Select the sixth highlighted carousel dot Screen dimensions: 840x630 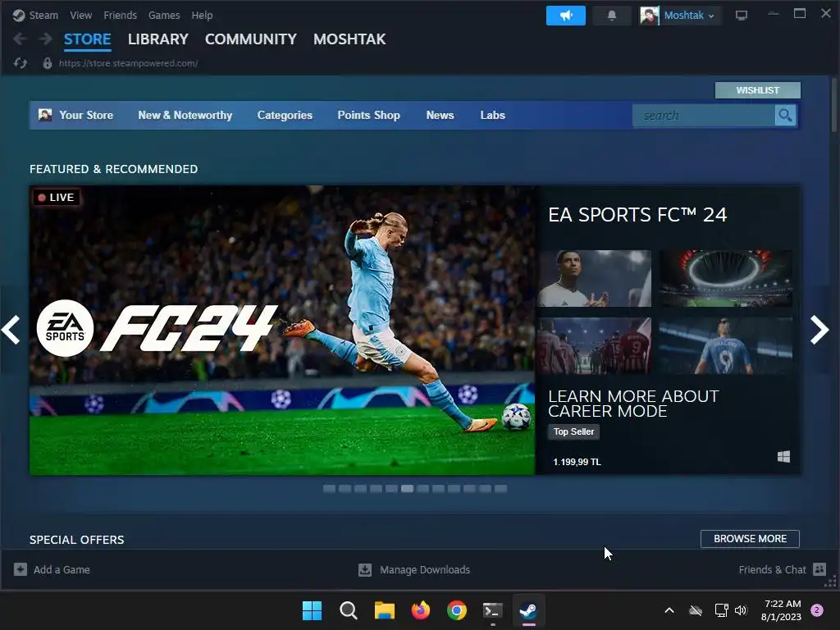pos(407,489)
